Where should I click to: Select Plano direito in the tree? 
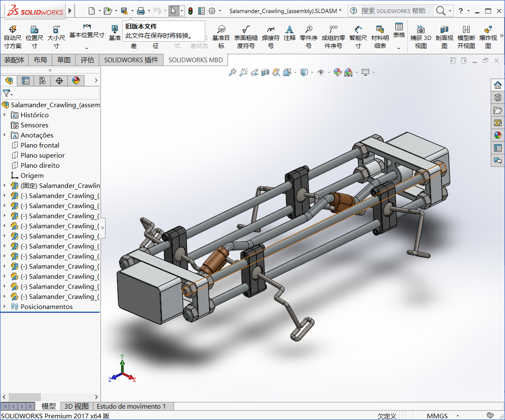[x=40, y=165]
